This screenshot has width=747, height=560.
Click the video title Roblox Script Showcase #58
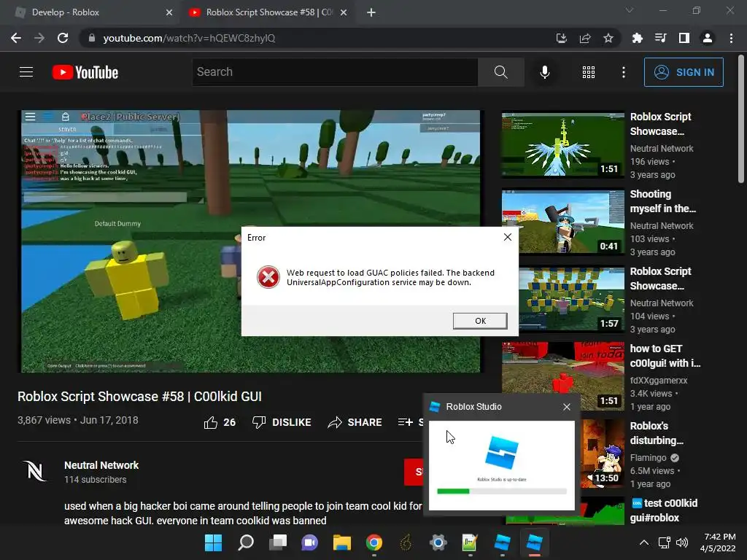(x=139, y=397)
